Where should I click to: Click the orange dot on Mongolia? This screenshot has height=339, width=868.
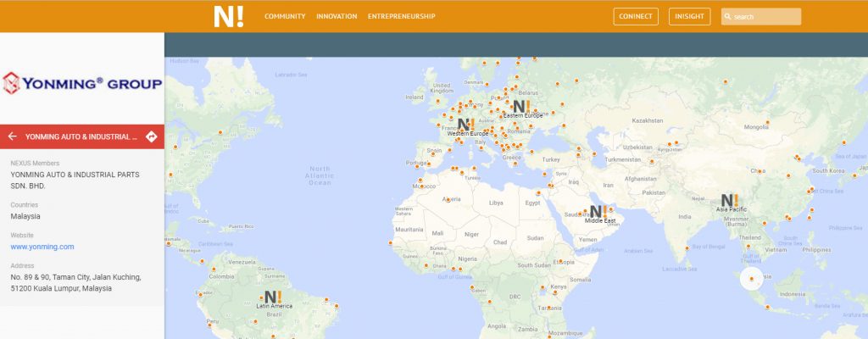point(767,122)
